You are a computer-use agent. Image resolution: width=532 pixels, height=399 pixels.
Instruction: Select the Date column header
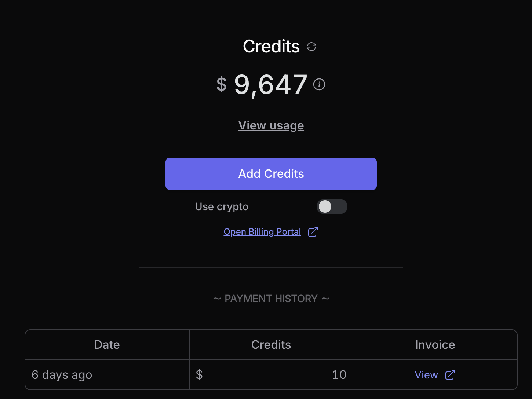tap(107, 345)
